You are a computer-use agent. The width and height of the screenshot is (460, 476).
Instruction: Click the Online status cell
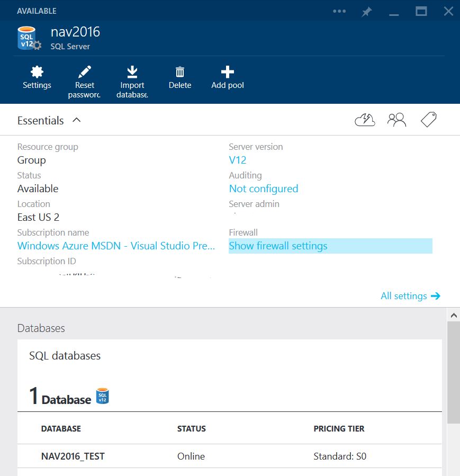point(191,456)
